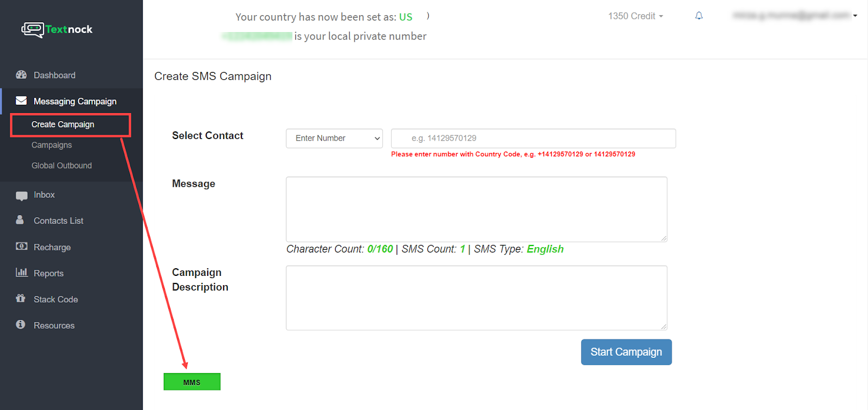Click the Textnock logo
This screenshot has height=410, width=868.
coord(57,29)
